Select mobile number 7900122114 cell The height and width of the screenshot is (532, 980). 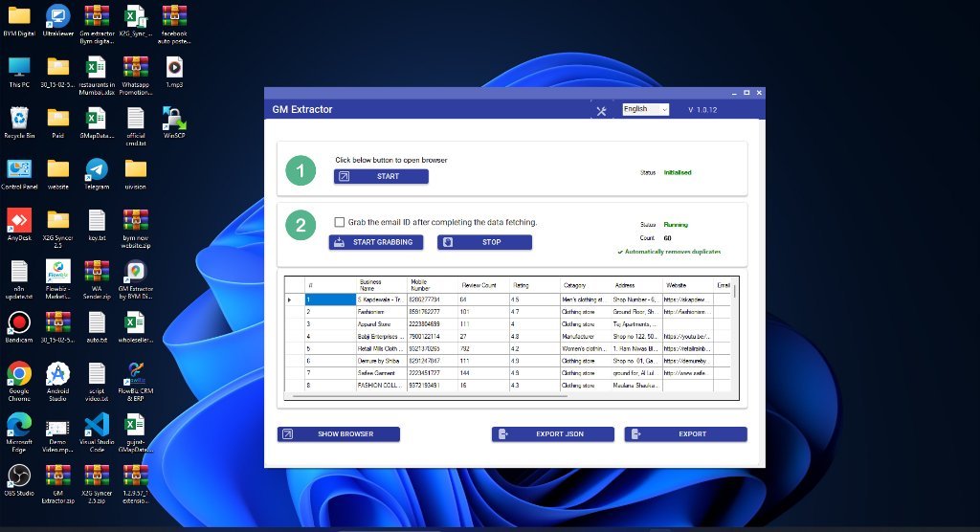coord(433,337)
